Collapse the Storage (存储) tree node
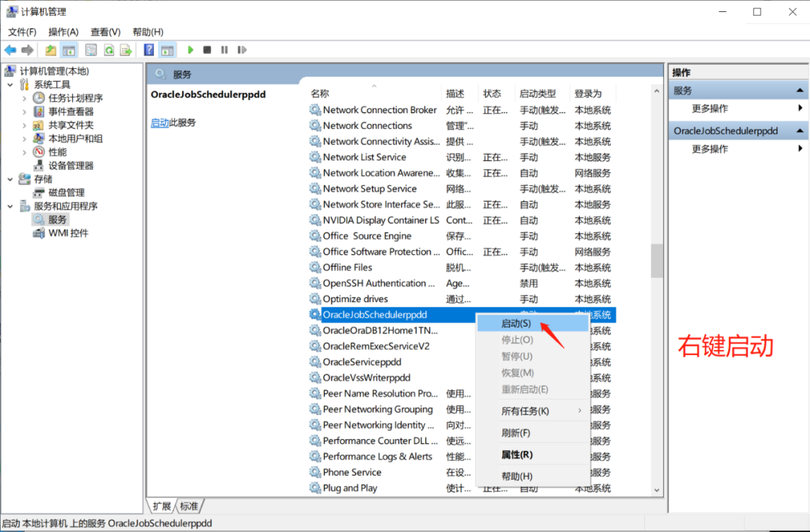The image size is (810, 532). coord(10,179)
